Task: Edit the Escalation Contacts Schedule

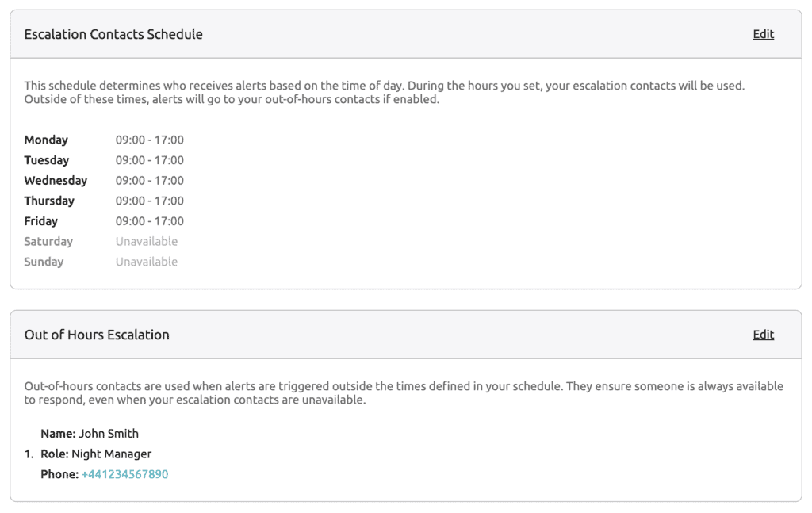Action: point(763,34)
